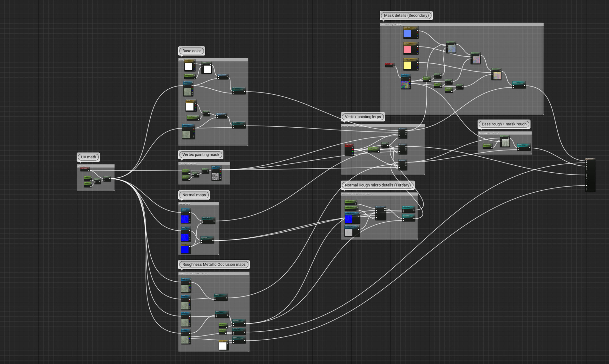Select the top blue normal map texture
Image resolution: width=609 pixels, height=364 pixels.
point(185,219)
